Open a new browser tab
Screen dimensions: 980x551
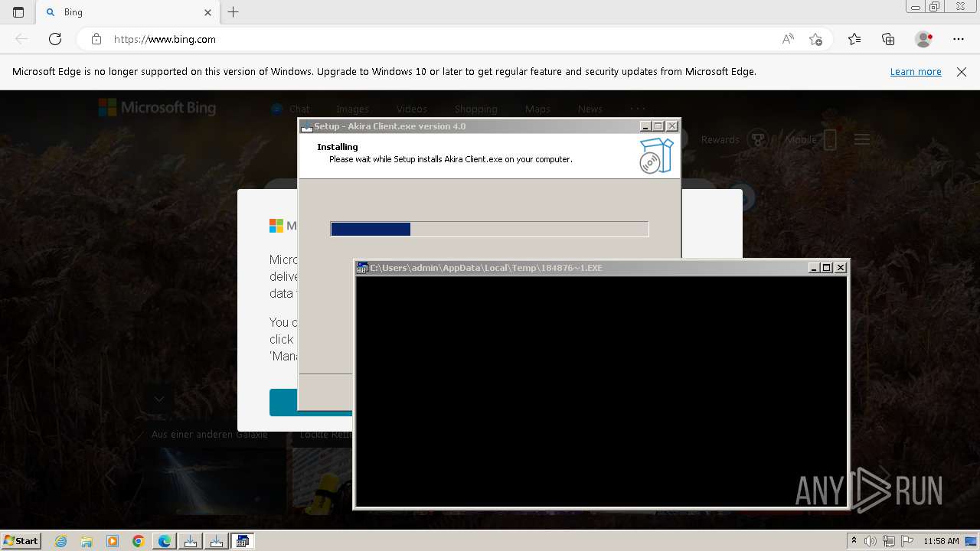(x=234, y=12)
